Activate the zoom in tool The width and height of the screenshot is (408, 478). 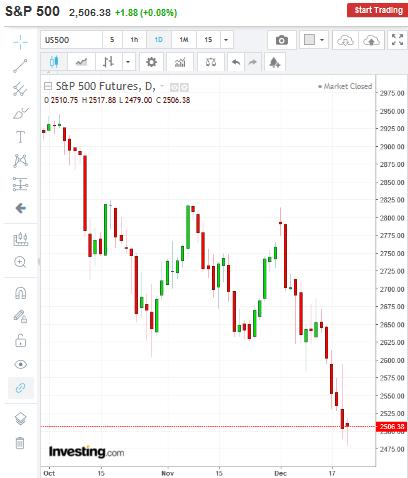pos(20,262)
